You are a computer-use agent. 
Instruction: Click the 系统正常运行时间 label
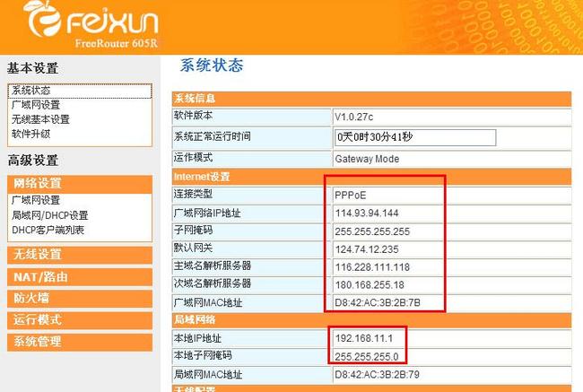(x=213, y=136)
